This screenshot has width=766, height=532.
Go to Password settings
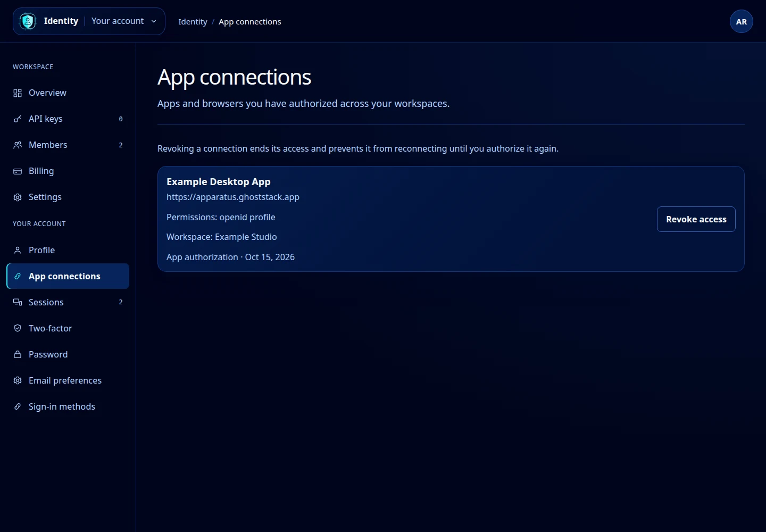pyautogui.click(x=68, y=354)
